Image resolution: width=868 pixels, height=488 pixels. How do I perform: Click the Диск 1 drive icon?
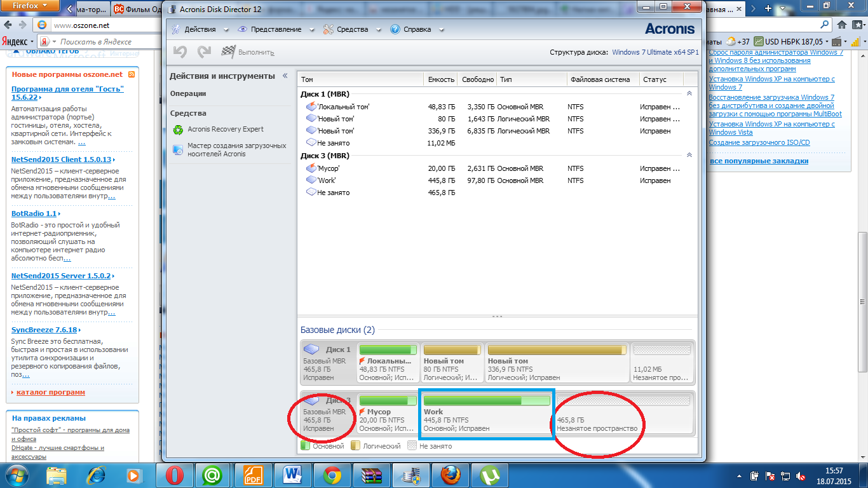pyautogui.click(x=312, y=349)
